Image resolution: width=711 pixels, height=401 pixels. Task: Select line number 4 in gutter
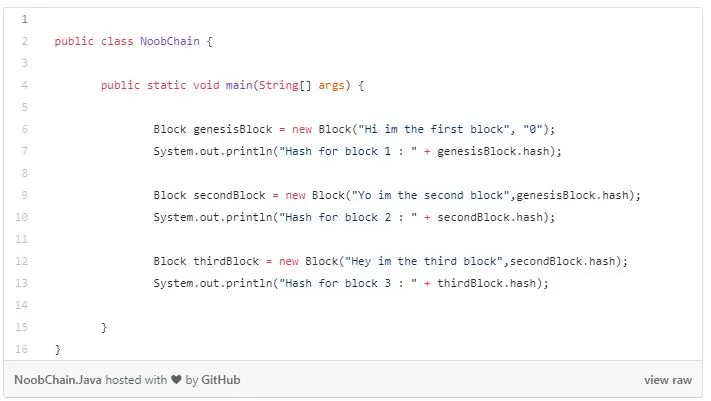pos(24,85)
